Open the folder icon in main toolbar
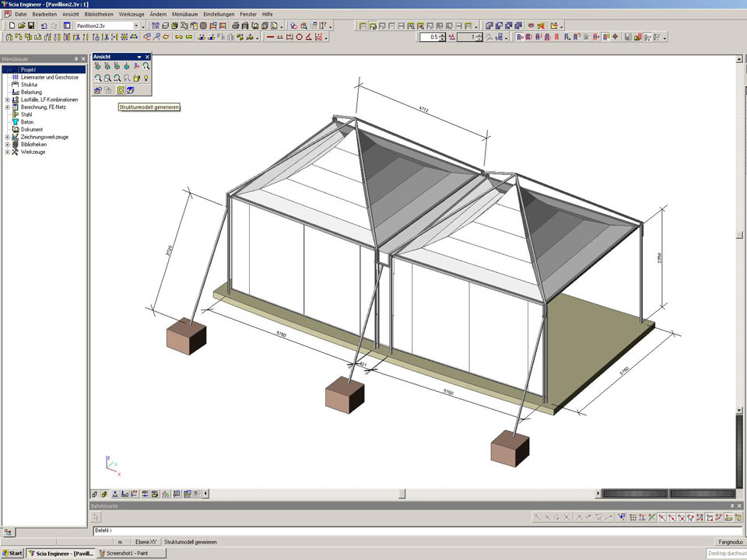Image resolution: width=747 pixels, height=560 pixels. pyautogui.click(x=20, y=26)
